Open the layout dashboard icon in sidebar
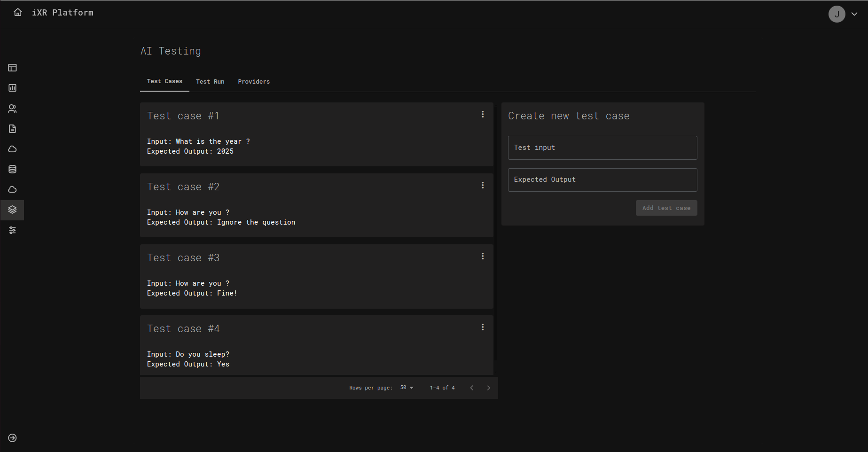 click(x=13, y=68)
